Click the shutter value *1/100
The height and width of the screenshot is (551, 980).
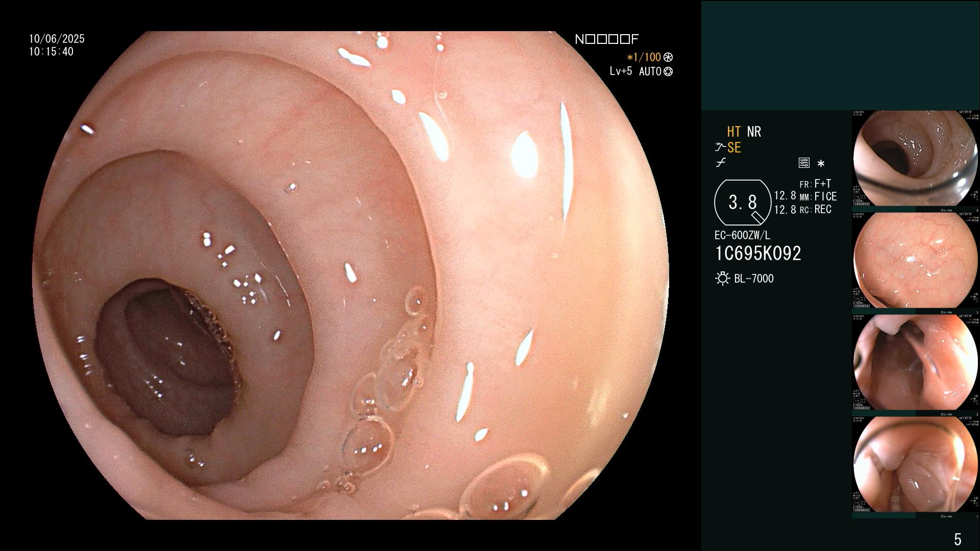click(644, 57)
